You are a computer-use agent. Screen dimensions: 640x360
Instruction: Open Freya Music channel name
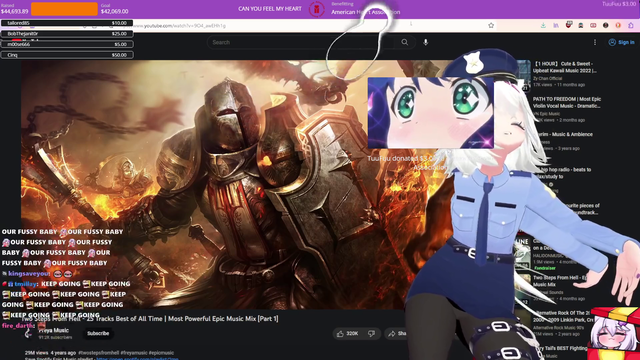point(53,331)
